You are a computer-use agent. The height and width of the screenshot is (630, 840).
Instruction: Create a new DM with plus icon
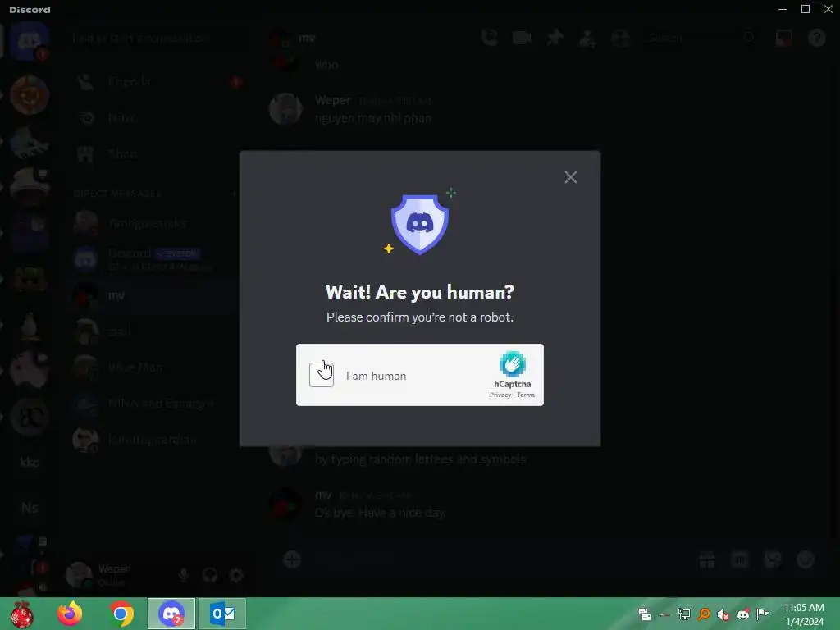pos(234,194)
